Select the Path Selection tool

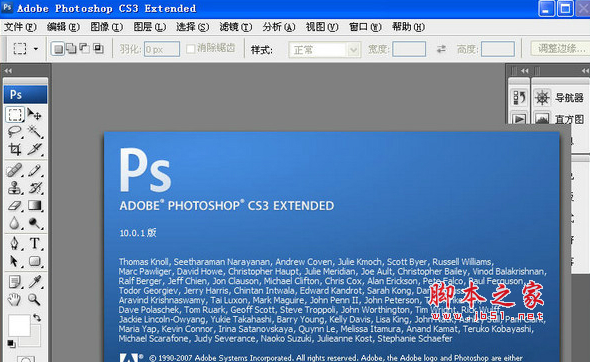click(x=15, y=261)
